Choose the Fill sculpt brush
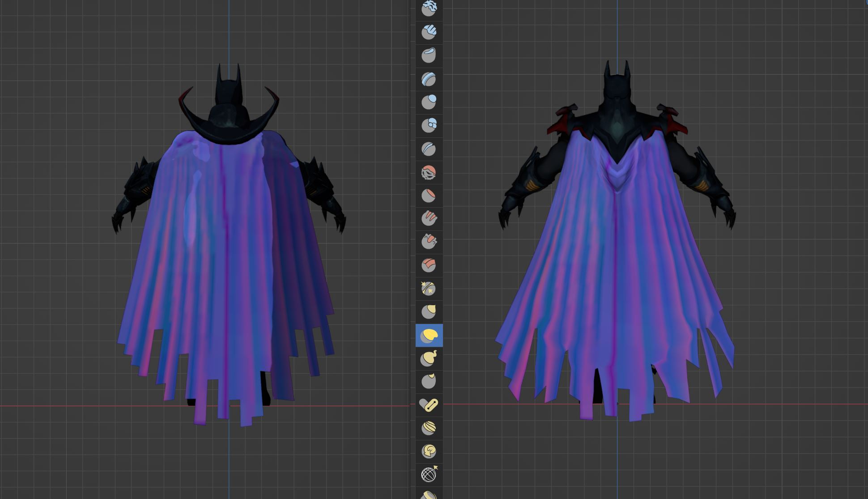Viewport: 868px width, 499px height. click(x=429, y=219)
